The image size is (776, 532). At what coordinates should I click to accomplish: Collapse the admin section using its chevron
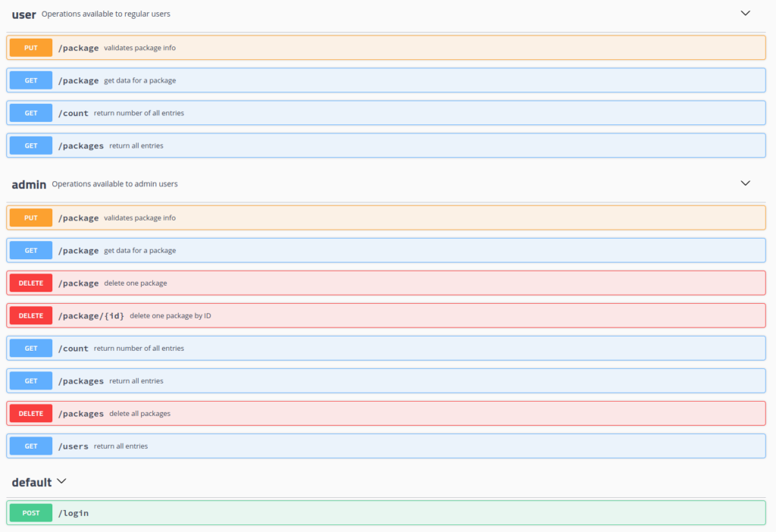point(746,183)
